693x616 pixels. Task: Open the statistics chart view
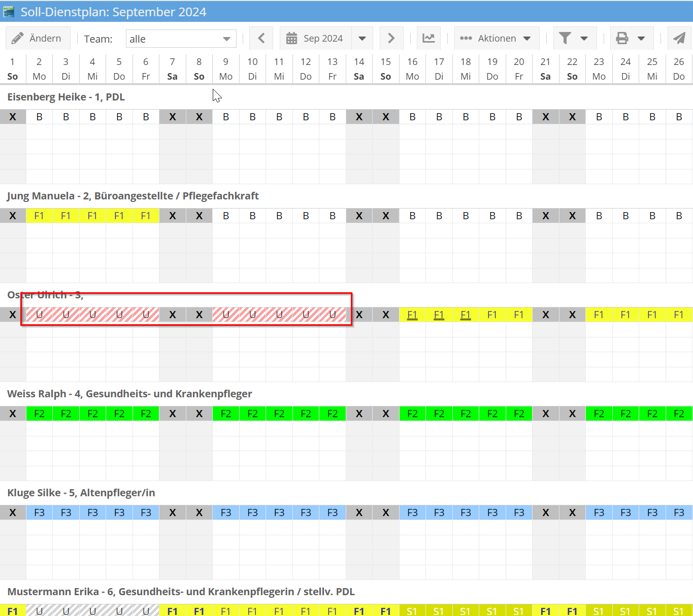tap(428, 38)
